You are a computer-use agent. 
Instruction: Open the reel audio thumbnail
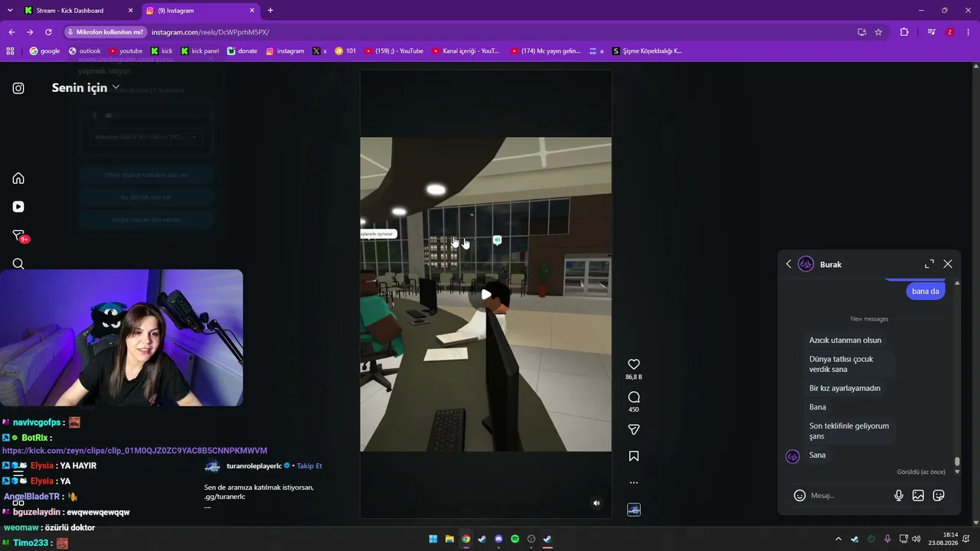click(x=634, y=510)
